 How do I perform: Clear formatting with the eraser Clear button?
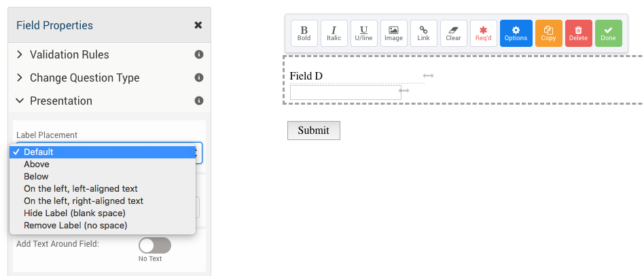[453, 33]
